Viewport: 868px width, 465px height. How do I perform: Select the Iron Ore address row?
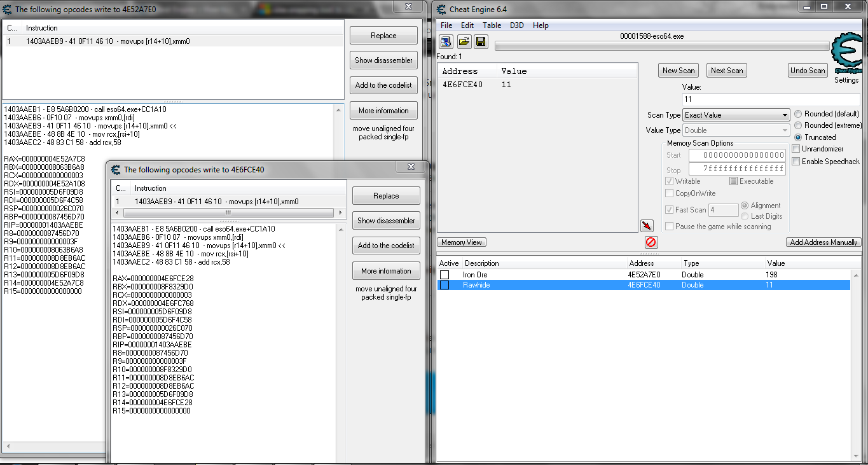pos(644,275)
